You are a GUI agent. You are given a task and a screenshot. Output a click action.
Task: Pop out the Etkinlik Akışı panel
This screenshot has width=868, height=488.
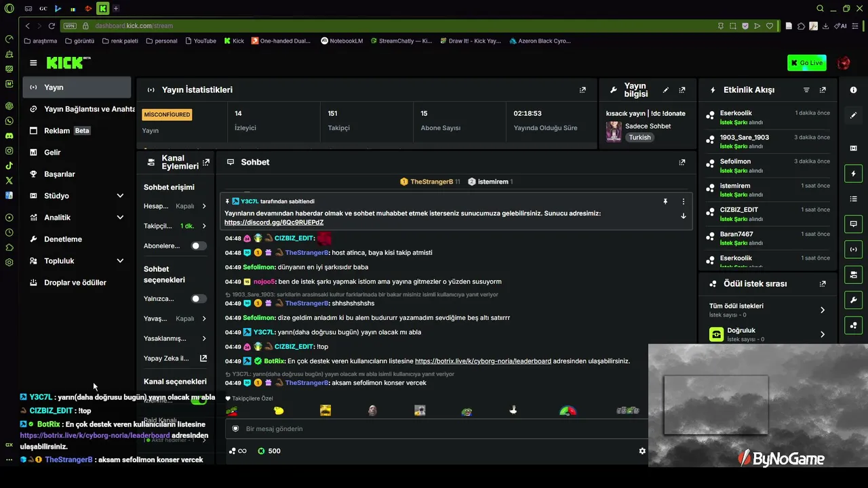(x=823, y=89)
